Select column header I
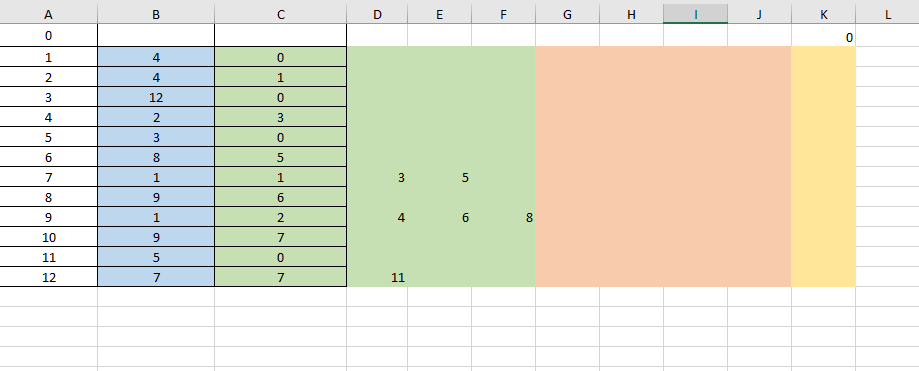The width and height of the screenshot is (919, 371). pos(695,14)
